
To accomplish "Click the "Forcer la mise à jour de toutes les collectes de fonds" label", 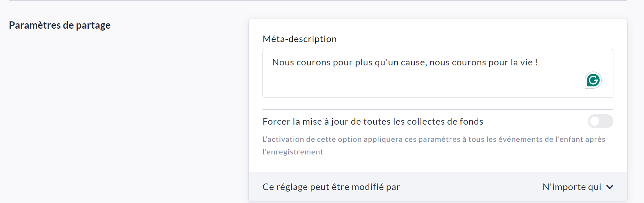I will pyautogui.click(x=372, y=122).
